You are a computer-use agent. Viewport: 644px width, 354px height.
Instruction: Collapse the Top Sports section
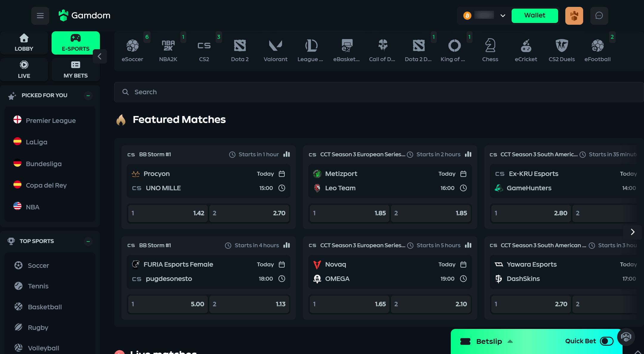(88, 241)
